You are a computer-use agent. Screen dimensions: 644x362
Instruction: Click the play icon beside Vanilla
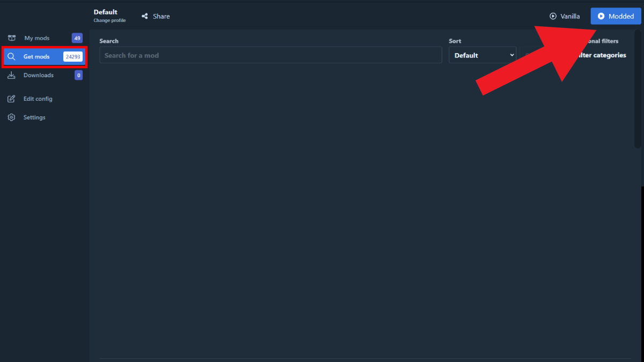(553, 16)
